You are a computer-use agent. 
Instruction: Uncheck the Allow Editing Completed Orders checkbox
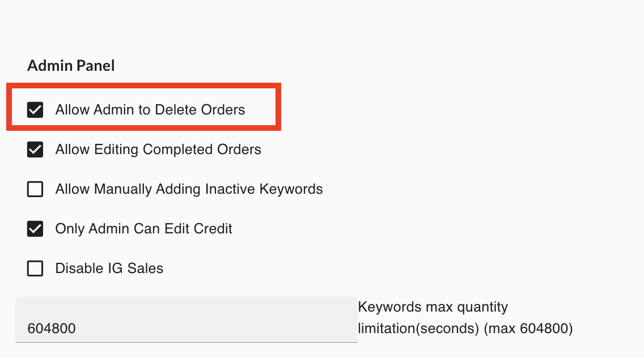35,150
